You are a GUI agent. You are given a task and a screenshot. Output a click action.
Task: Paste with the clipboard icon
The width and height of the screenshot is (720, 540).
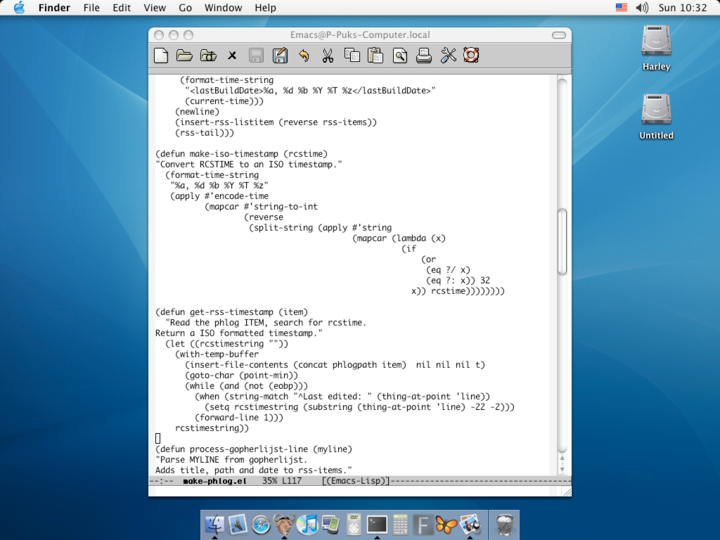click(376, 56)
